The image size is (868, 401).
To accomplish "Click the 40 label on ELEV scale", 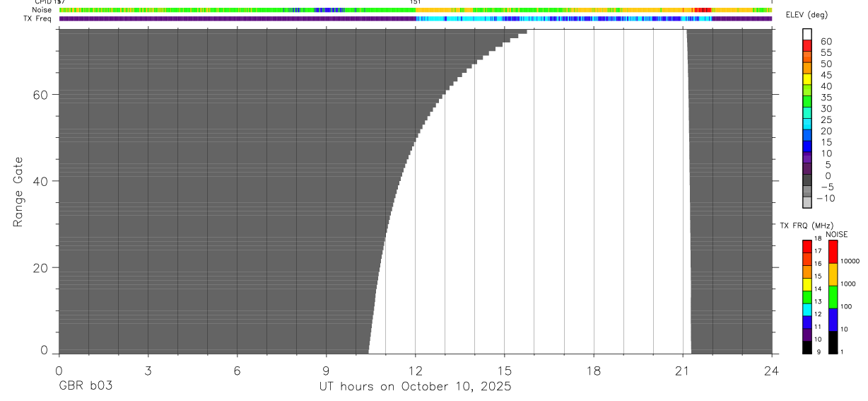I will [x=826, y=86].
